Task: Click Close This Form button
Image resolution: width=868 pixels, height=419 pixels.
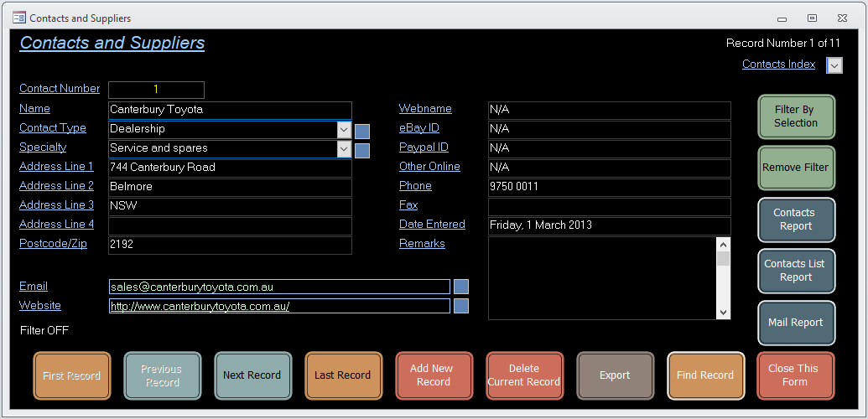Action: point(796,375)
